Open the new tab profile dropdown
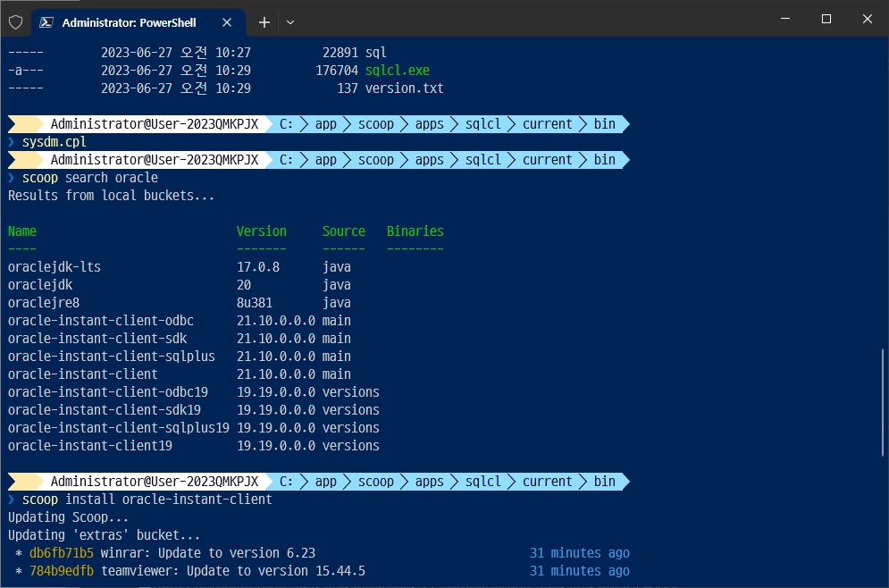The height and width of the screenshot is (588, 889). point(290,22)
